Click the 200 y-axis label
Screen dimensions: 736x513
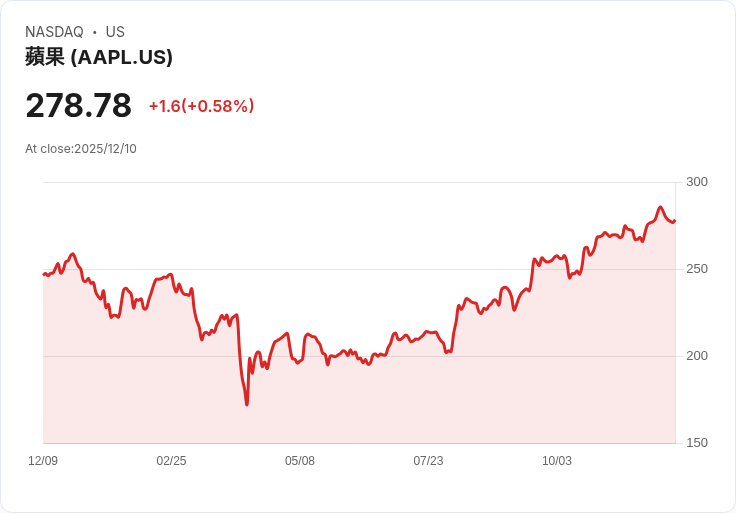(x=697, y=356)
